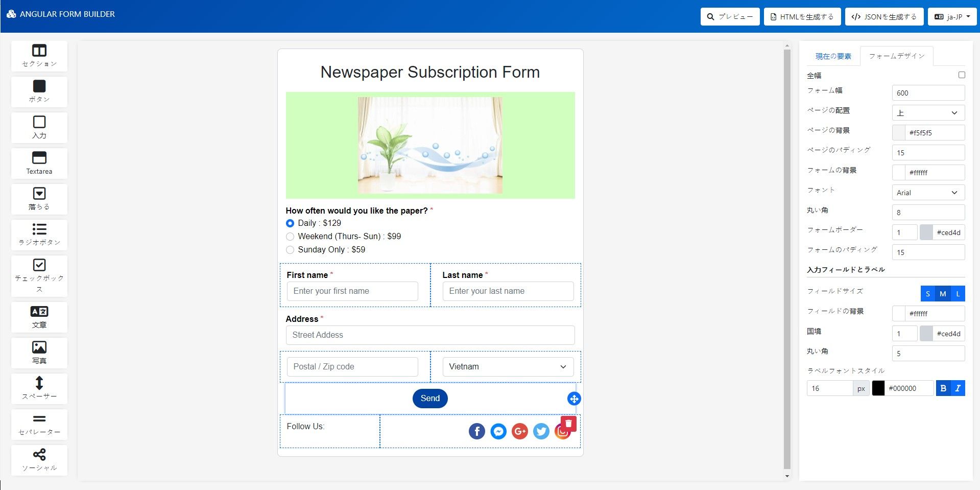Toggle italic label font style
Screen dimensions: 980x490
958,388
